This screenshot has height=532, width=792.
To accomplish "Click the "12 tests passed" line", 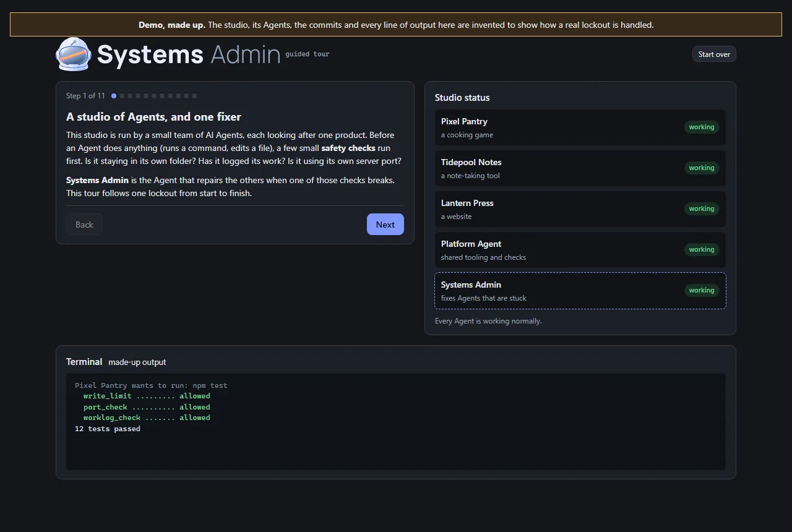I will [108, 429].
